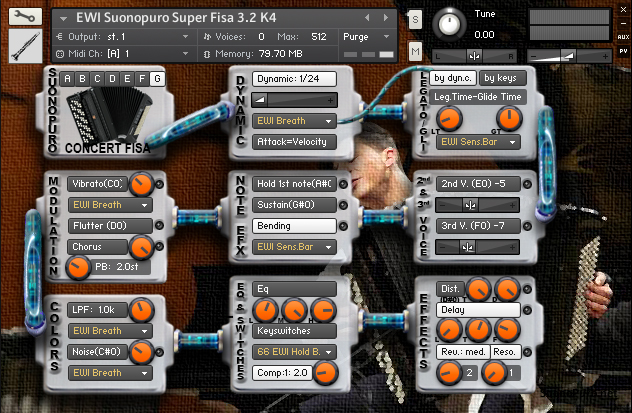The width and height of the screenshot is (632, 413).
Task: Select register tab B
Action: point(82,79)
